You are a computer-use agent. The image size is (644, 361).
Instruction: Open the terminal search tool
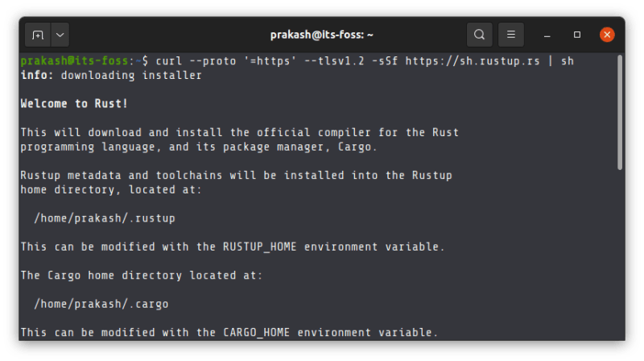[480, 35]
